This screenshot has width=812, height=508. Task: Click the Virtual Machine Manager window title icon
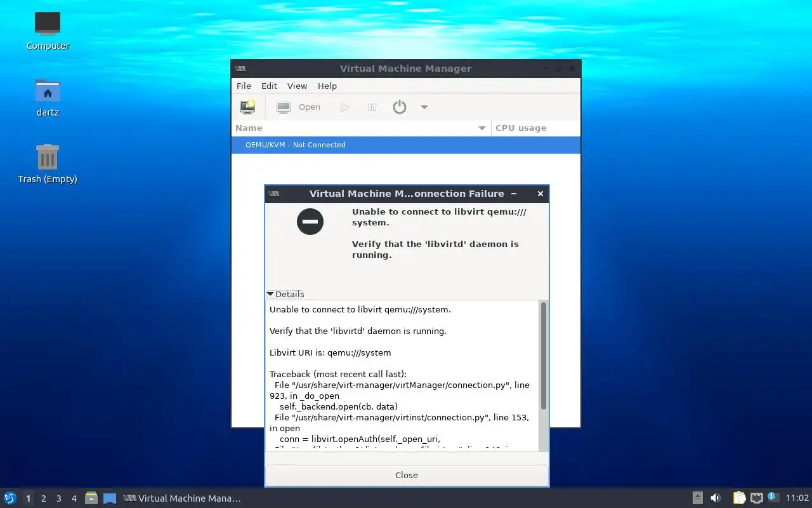[240, 69]
